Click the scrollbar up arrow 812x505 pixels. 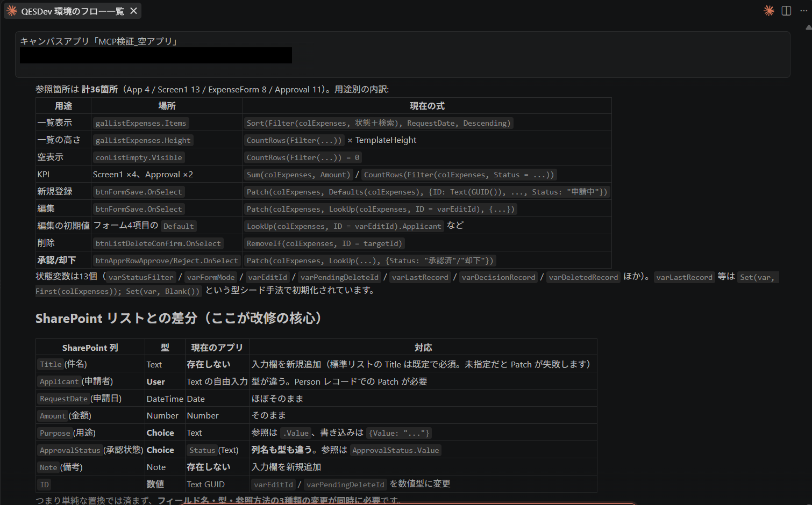coord(808,27)
